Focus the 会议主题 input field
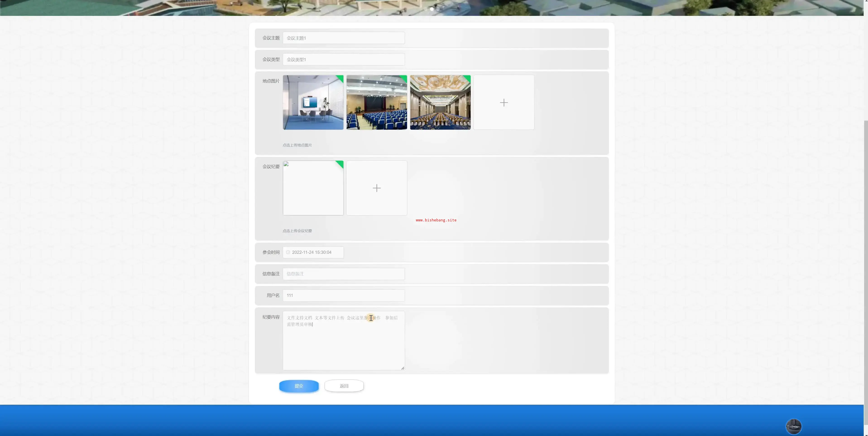868x436 pixels. pyautogui.click(x=343, y=38)
